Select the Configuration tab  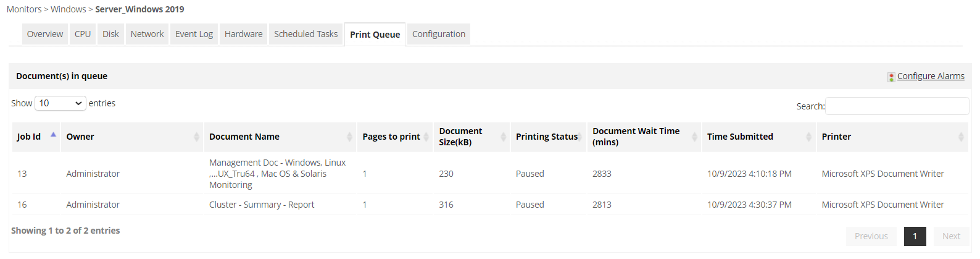click(439, 34)
